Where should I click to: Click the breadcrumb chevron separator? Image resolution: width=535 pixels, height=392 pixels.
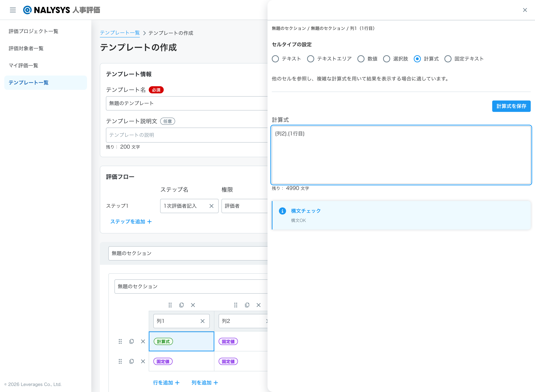[x=144, y=33]
